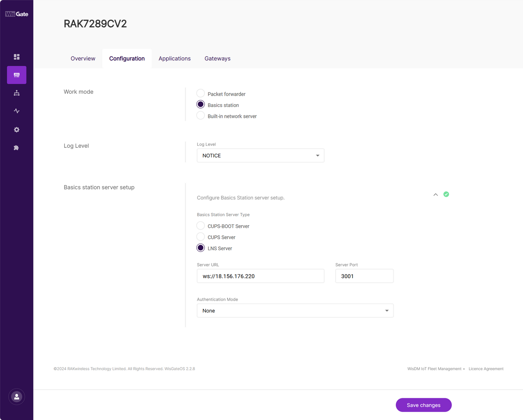Choose CUPS-BOOT Server type
This screenshot has width=523, height=420.
click(201, 226)
